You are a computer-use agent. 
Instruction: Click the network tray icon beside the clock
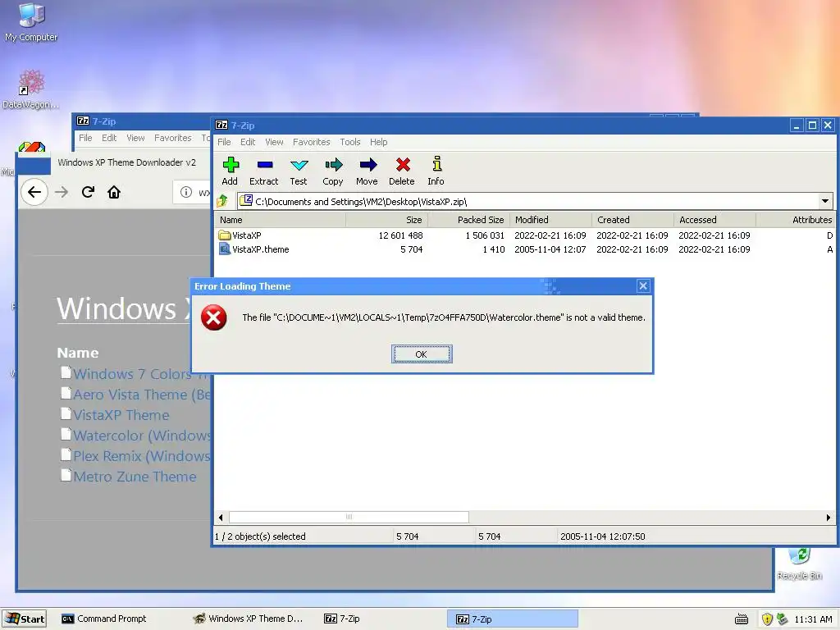782,619
